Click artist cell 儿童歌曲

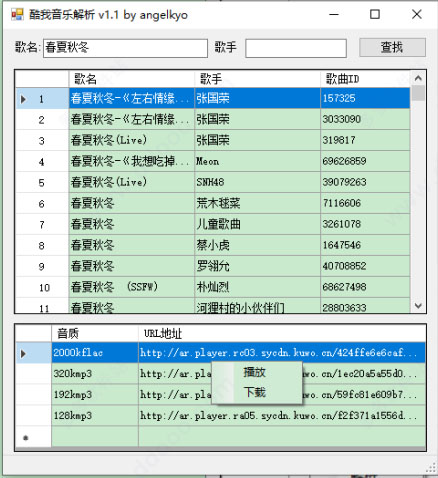257,224
